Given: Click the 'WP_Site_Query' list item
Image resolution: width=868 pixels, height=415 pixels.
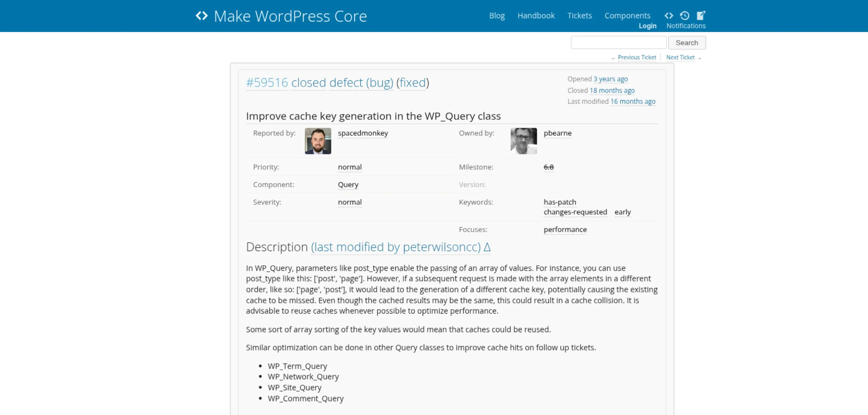Looking at the screenshot, I should click(295, 388).
